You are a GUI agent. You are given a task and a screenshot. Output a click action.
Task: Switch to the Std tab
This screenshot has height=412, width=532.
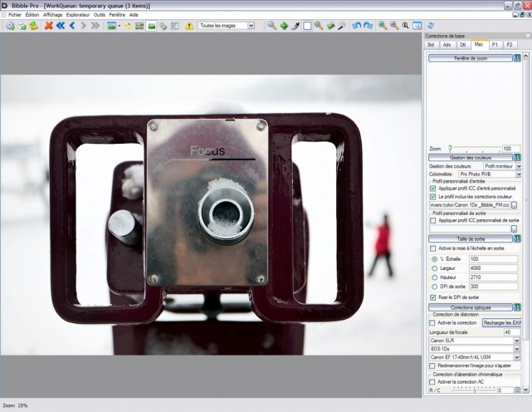pos(431,45)
